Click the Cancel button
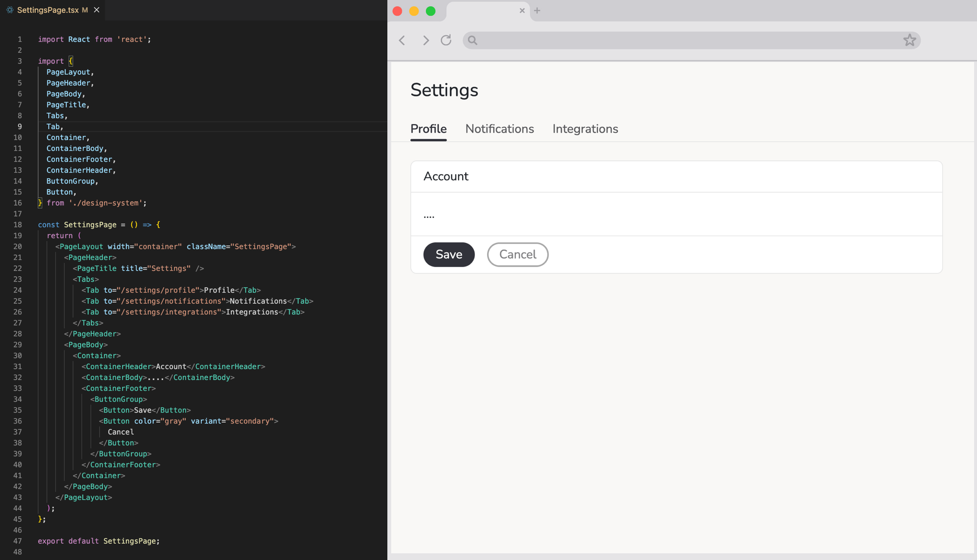This screenshot has width=977, height=560. pos(518,254)
